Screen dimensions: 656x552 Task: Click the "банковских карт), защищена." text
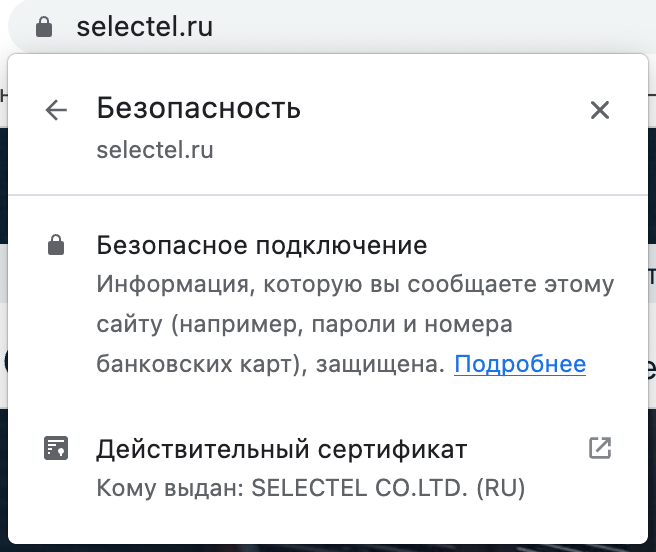tap(270, 365)
